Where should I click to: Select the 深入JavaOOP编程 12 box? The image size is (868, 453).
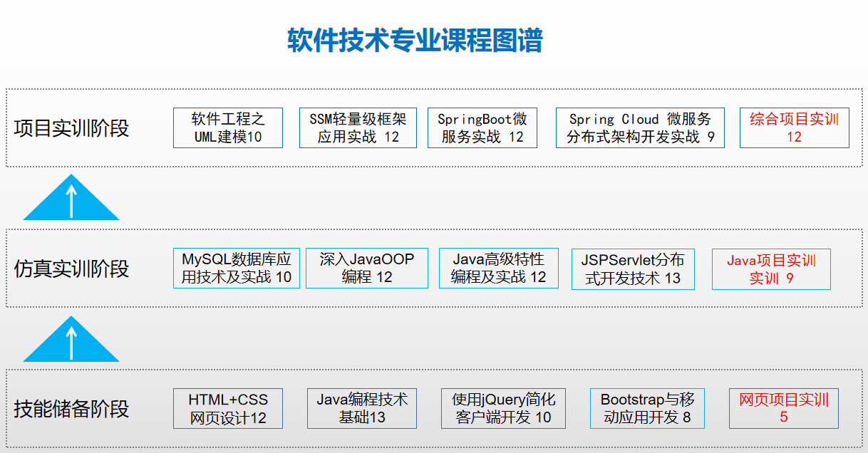(x=367, y=269)
